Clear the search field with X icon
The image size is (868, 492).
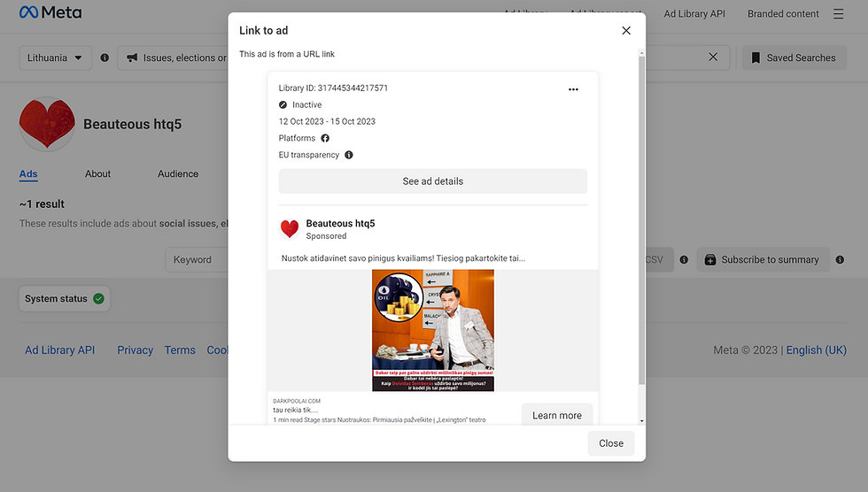point(713,57)
